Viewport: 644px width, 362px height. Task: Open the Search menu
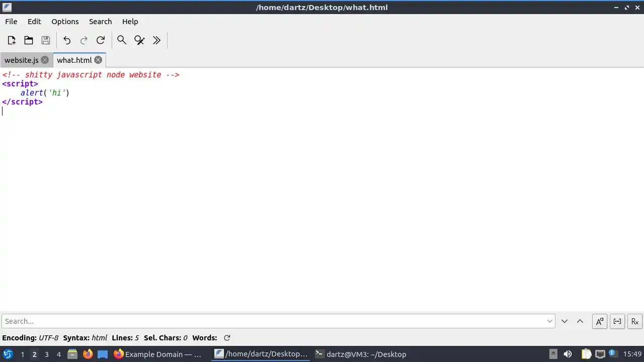(100, 22)
